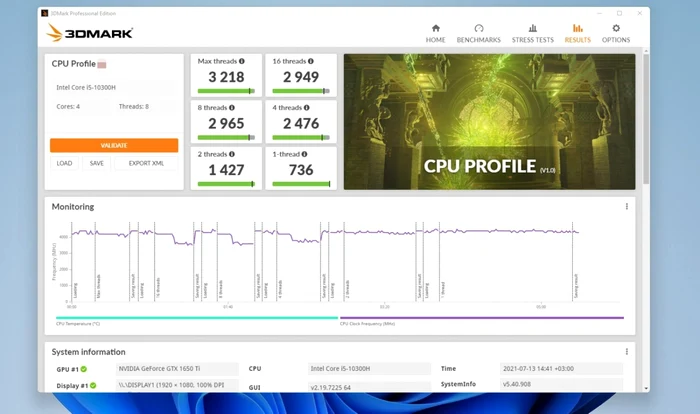This screenshot has height=414, width=700.
Task: Click the NVIDIA GeForce GTX 1650 Ti value
Action: coord(177,368)
